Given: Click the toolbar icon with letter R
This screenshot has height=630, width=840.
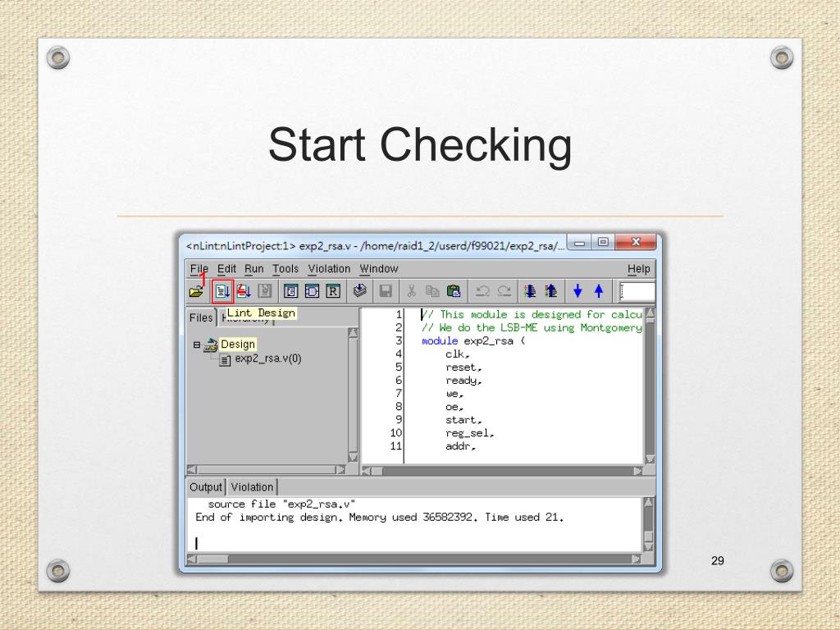Looking at the screenshot, I should [333, 291].
